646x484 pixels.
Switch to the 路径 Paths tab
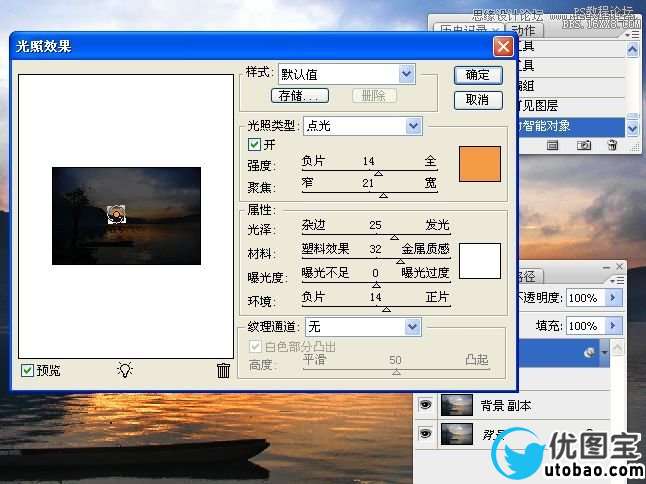click(x=529, y=277)
